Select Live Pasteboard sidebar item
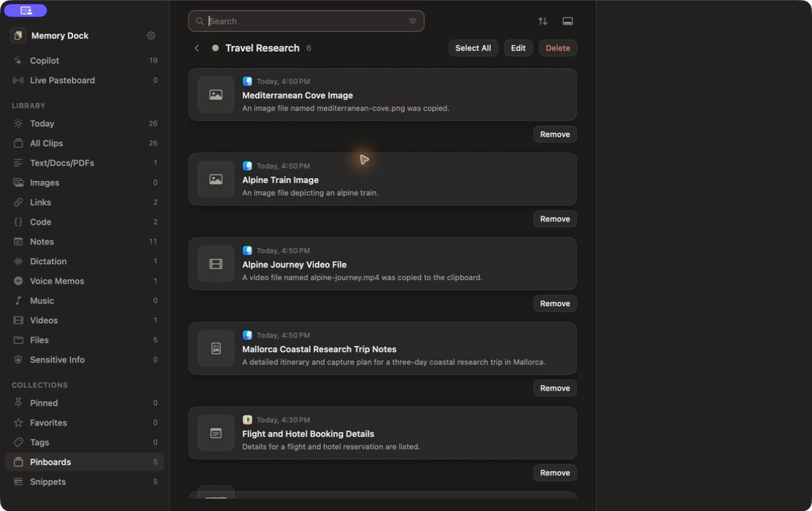The height and width of the screenshot is (511, 812). coord(84,81)
